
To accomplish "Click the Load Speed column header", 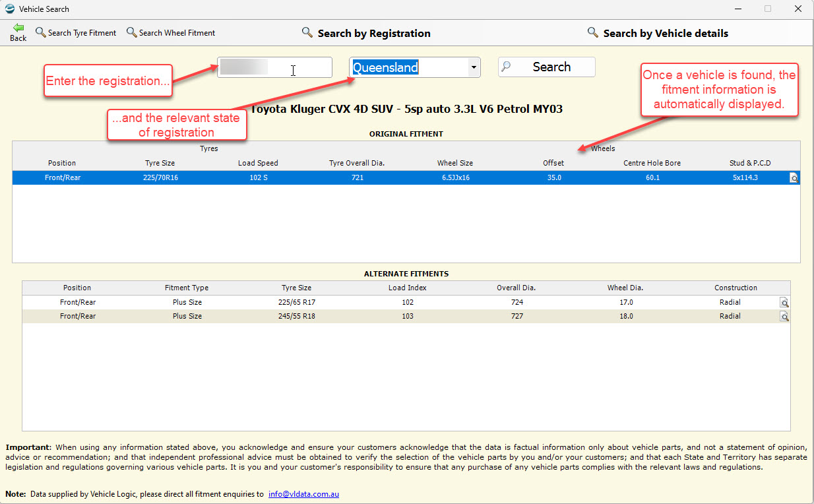I will (x=258, y=163).
